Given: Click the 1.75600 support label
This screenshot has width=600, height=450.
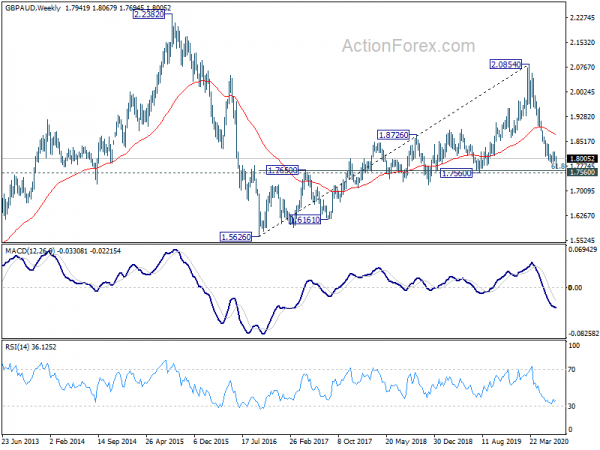Looking at the screenshot, I should click(456, 173).
